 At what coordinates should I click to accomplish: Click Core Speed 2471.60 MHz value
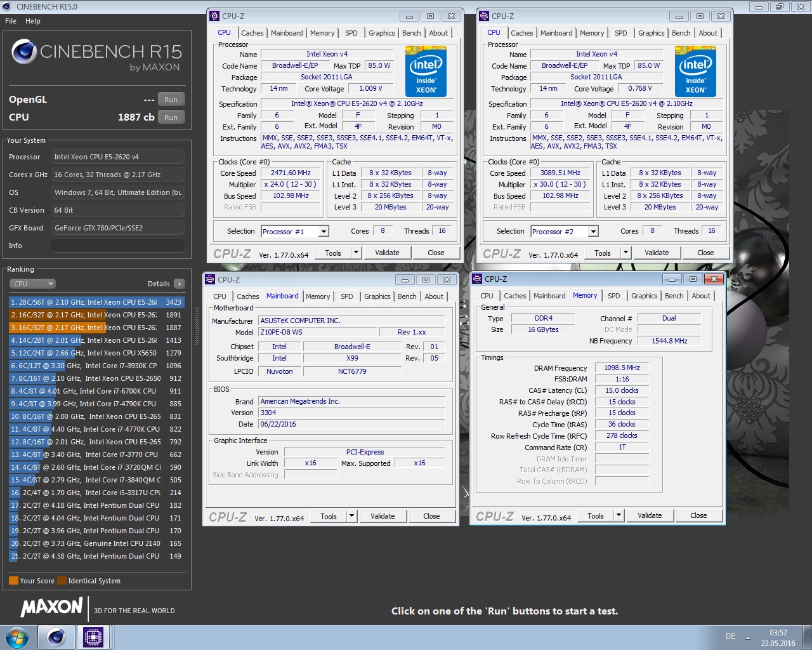click(x=291, y=173)
